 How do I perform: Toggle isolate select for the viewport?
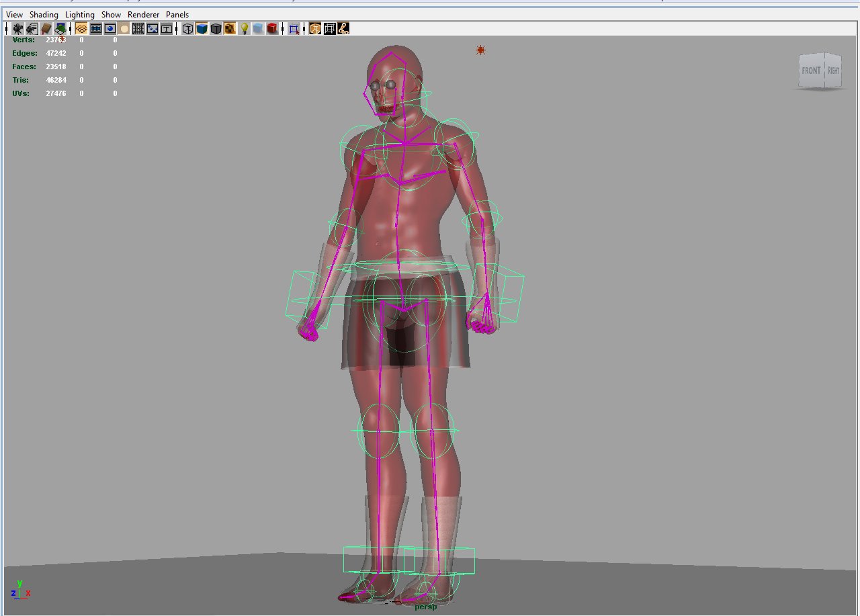294,28
